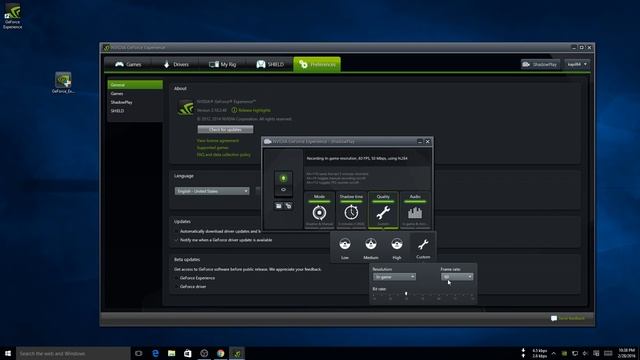This screenshot has width=640, height=360.
Task: Open the Resolution dropdown
Action: tap(394, 277)
